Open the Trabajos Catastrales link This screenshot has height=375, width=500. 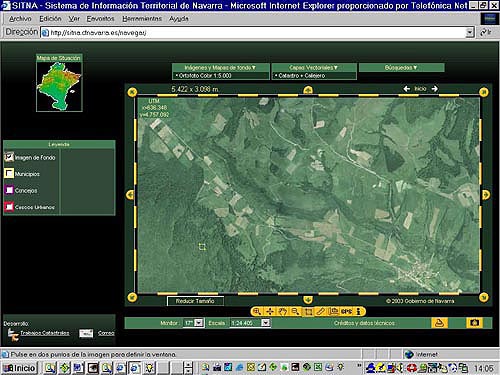[x=45, y=333]
